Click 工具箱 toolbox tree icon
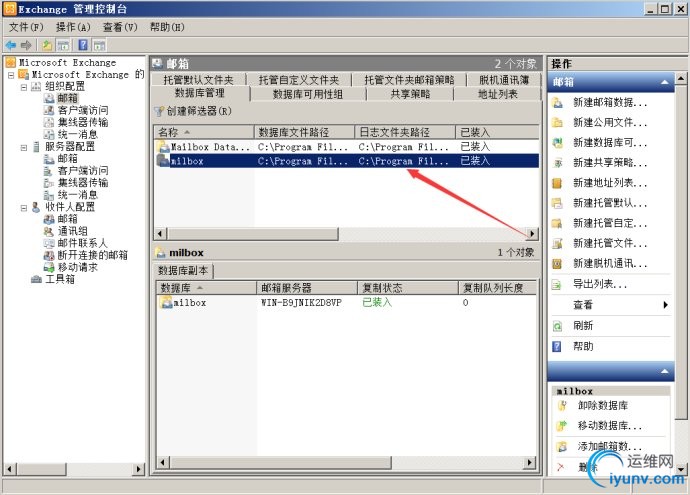 point(37,279)
